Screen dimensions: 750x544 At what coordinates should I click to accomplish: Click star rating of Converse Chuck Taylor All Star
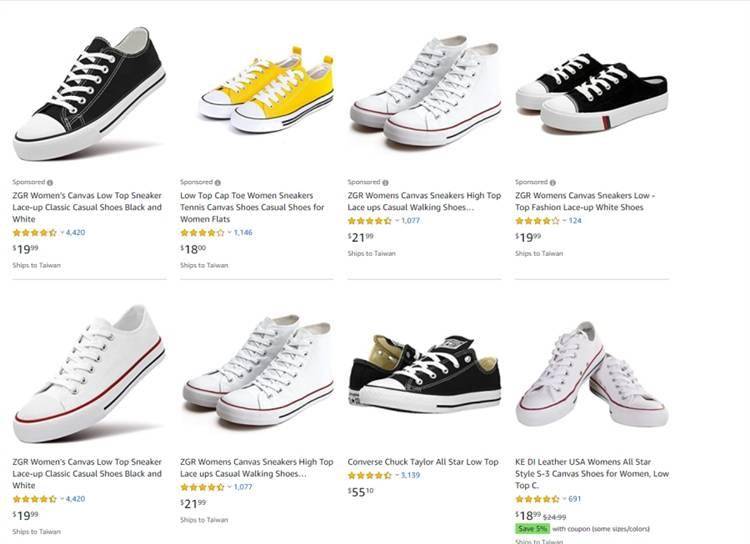[x=369, y=475]
